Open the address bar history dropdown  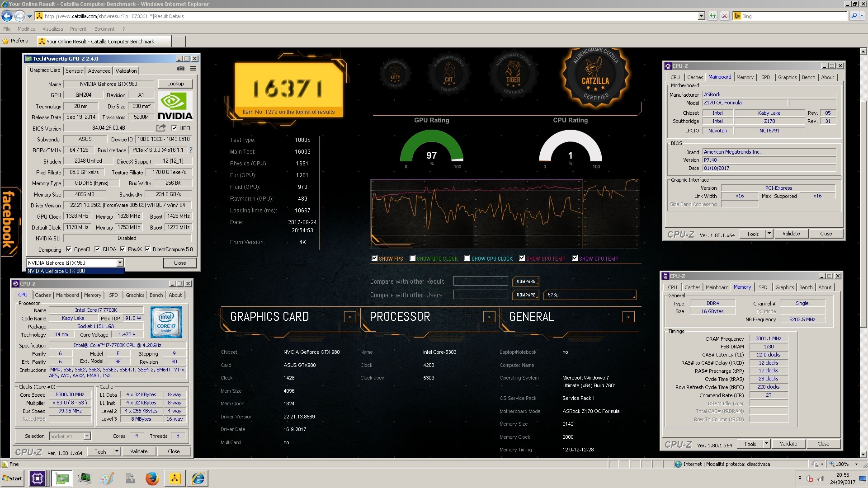pyautogui.click(x=701, y=16)
